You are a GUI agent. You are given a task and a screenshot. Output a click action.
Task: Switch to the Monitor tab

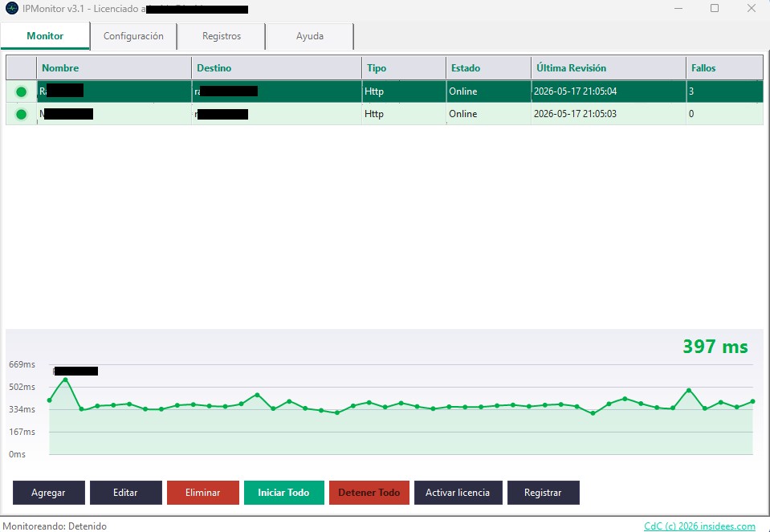45,36
